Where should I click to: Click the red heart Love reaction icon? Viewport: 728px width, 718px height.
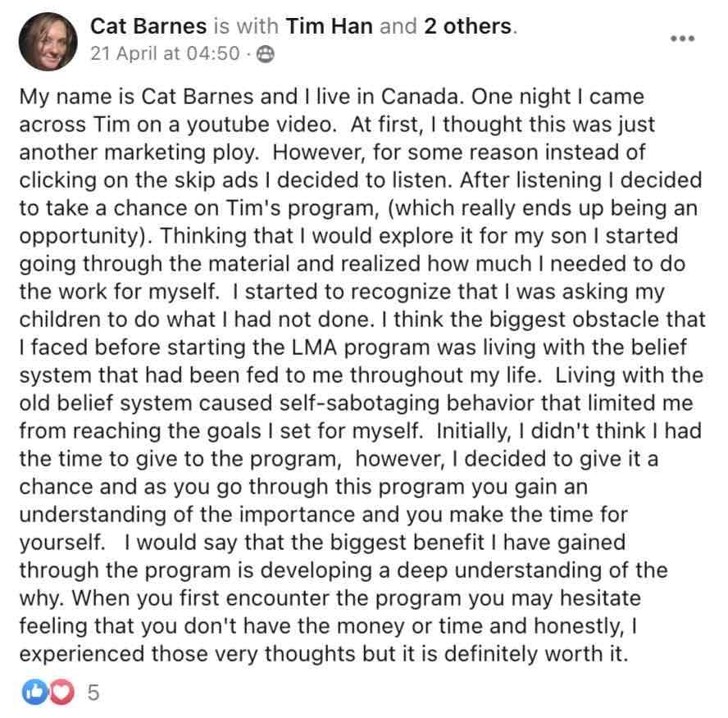pyautogui.click(x=61, y=692)
